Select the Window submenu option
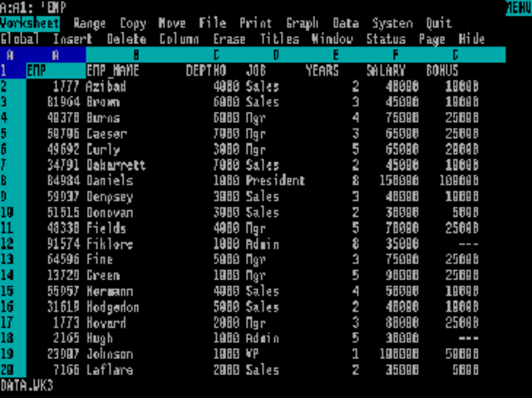The image size is (532, 398). click(332, 39)
